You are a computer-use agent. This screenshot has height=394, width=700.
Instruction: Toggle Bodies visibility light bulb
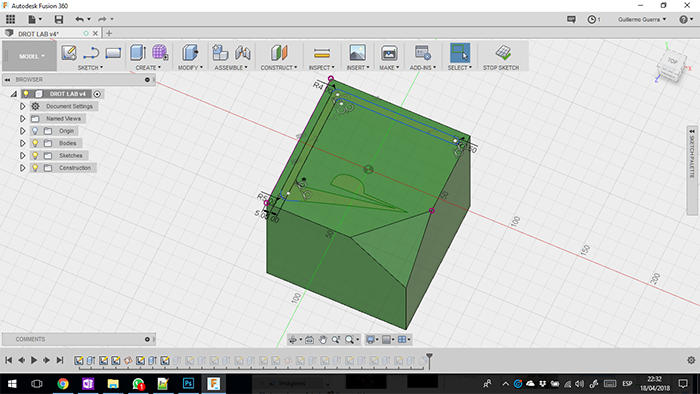point(35,143)
